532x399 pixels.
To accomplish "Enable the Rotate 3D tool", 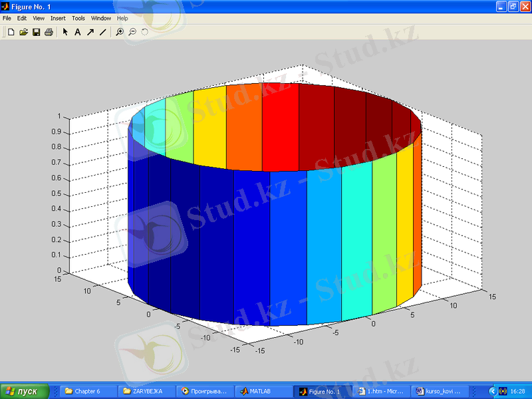I will (145, 32).
